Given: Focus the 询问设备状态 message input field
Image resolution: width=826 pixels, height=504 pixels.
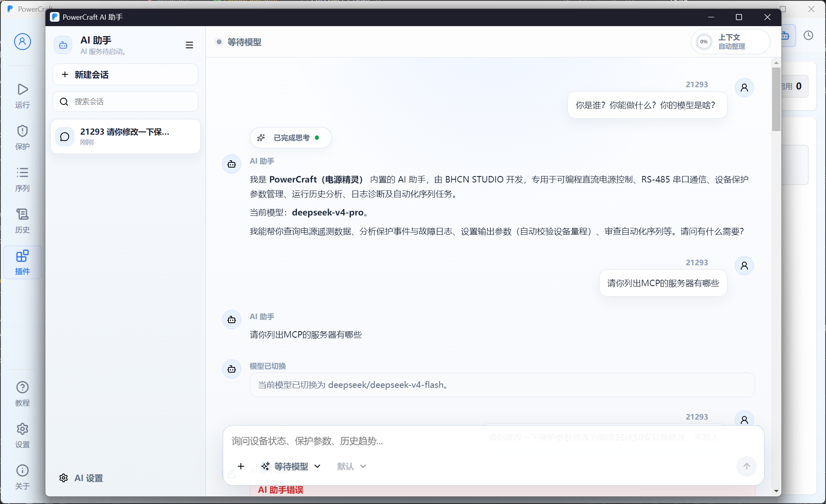Looking at the screenshot, I should 493,441.
